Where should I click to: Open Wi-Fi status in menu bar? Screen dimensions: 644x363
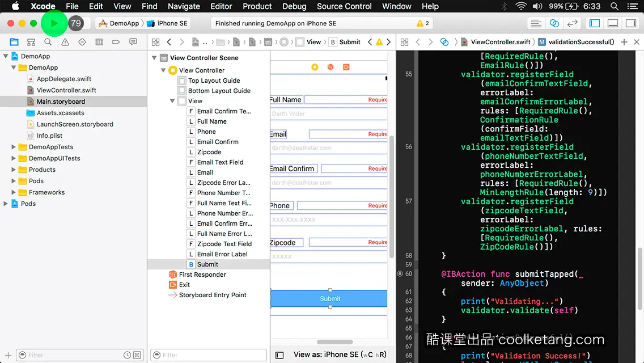pos(521,6)
